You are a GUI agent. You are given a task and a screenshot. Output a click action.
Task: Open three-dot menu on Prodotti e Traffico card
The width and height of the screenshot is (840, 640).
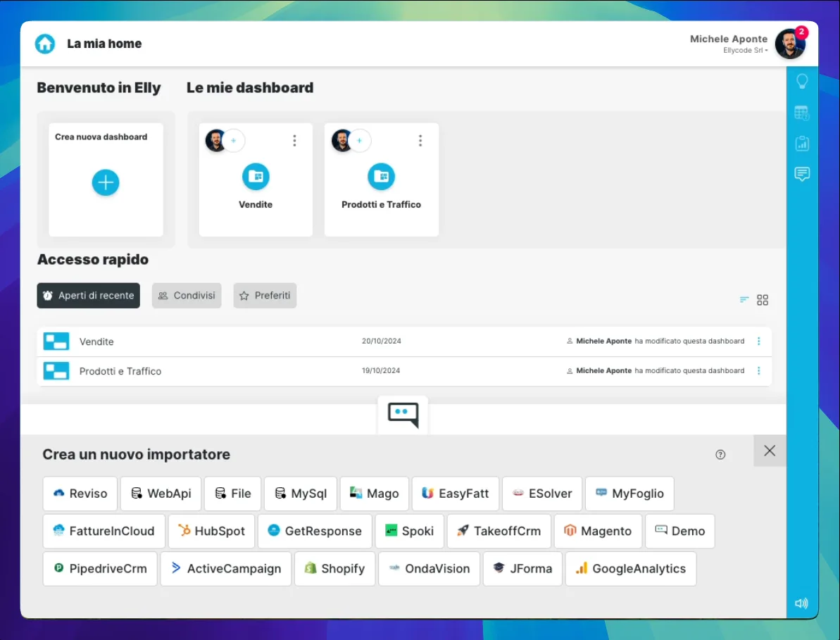coord(420,141)
